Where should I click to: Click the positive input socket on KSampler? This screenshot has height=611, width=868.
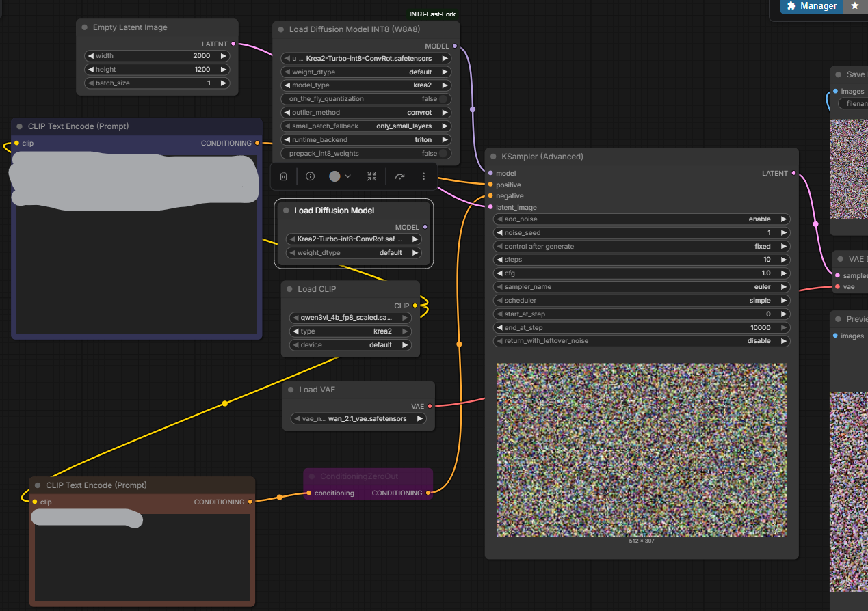[490, 185]
